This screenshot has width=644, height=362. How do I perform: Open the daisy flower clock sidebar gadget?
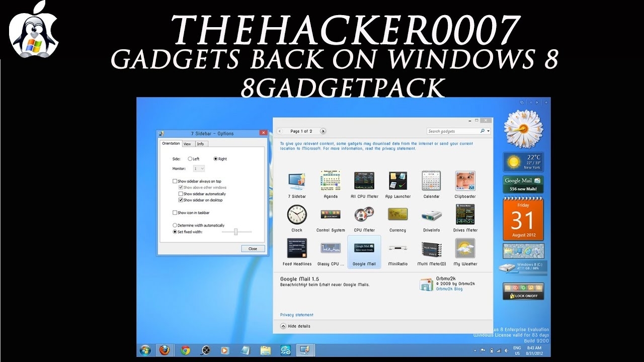[x=523, y=129]
